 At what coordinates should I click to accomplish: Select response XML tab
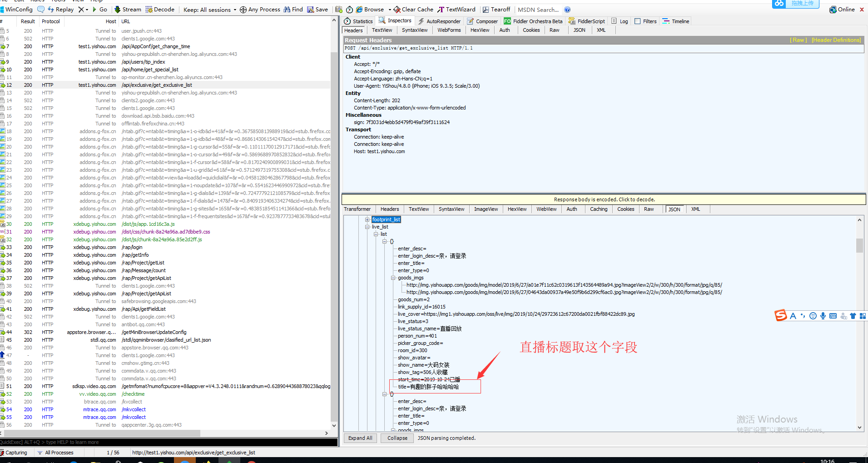pos(695,209)
